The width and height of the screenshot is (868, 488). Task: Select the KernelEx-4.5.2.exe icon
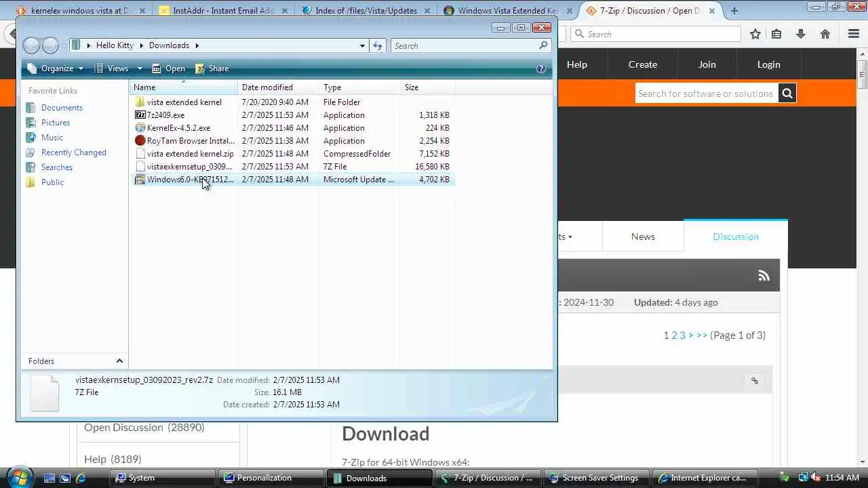click(x=140, y=128)
